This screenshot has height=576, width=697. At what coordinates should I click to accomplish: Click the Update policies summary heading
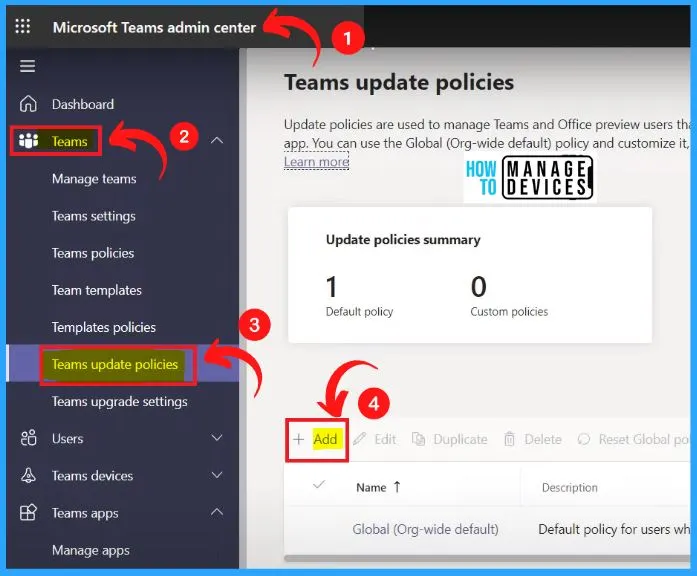403,240
